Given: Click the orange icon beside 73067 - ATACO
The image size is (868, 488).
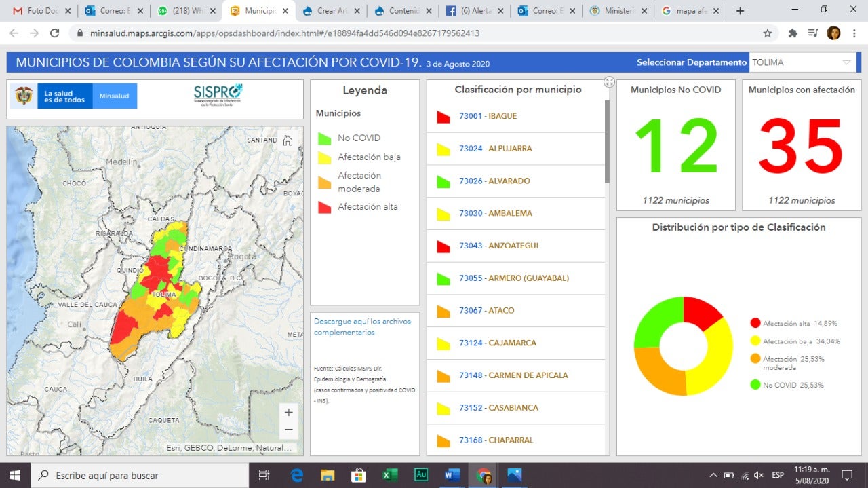Looking at the screenshot, I should coord(443,310).
